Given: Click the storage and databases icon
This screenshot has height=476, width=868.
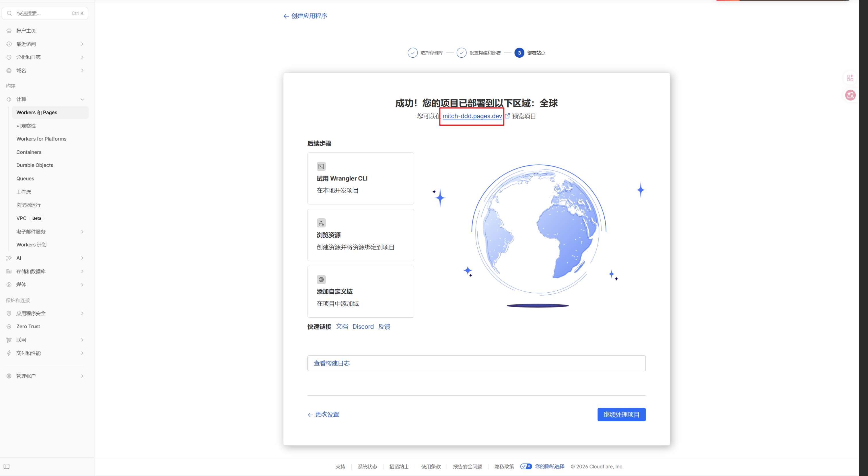Looking at the screenshot, I should pyautogui.click(x=9, y=271).
